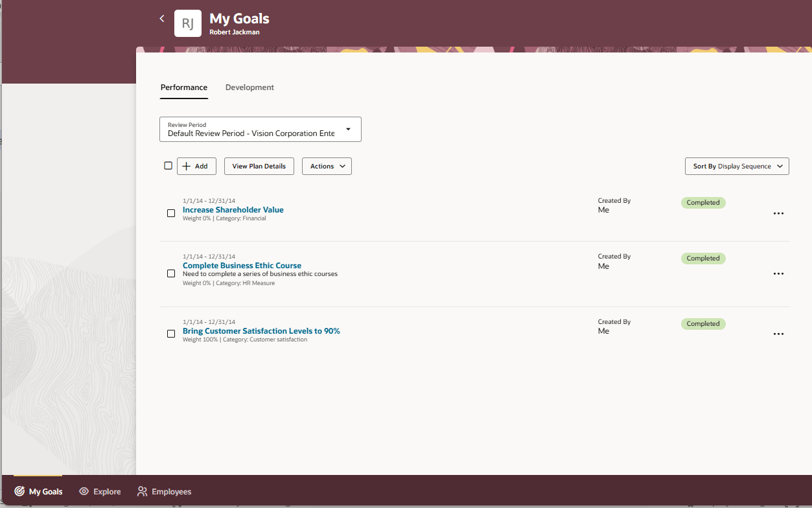Open ellipsis menu for Complete Business Ethic Course
The image size is (812, 508).
pos(778,273)
